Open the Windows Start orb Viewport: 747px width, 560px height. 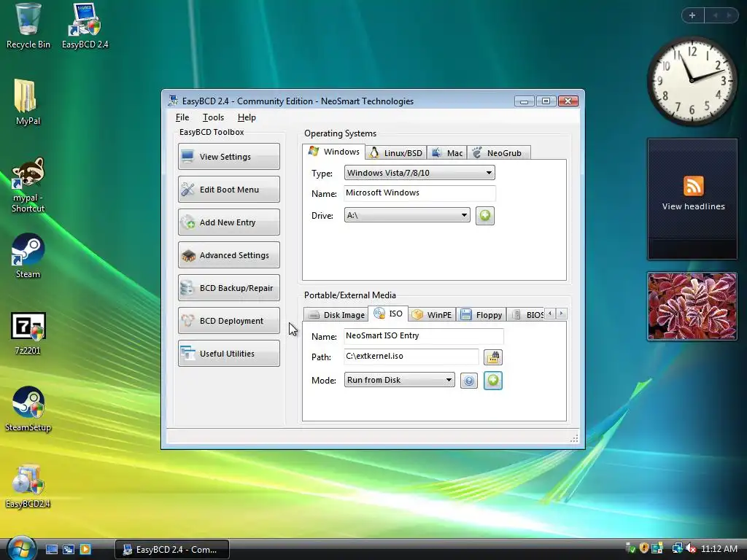[x=21, y=548]
